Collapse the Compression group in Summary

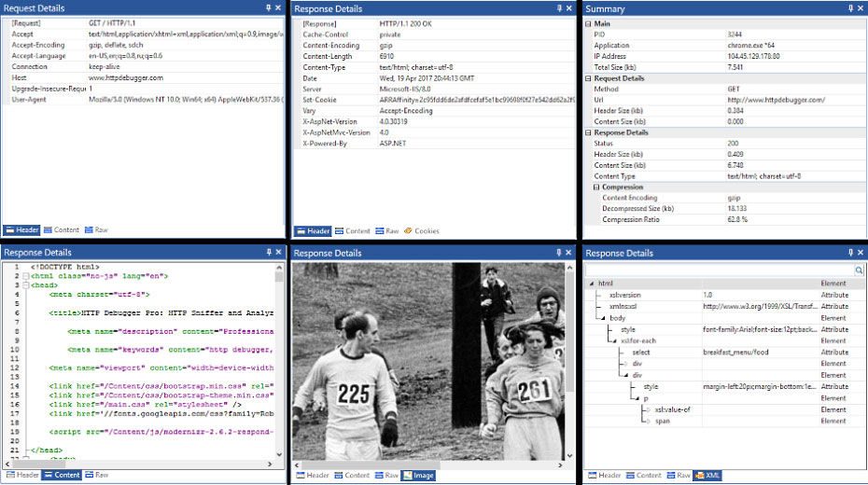(595, 187)
